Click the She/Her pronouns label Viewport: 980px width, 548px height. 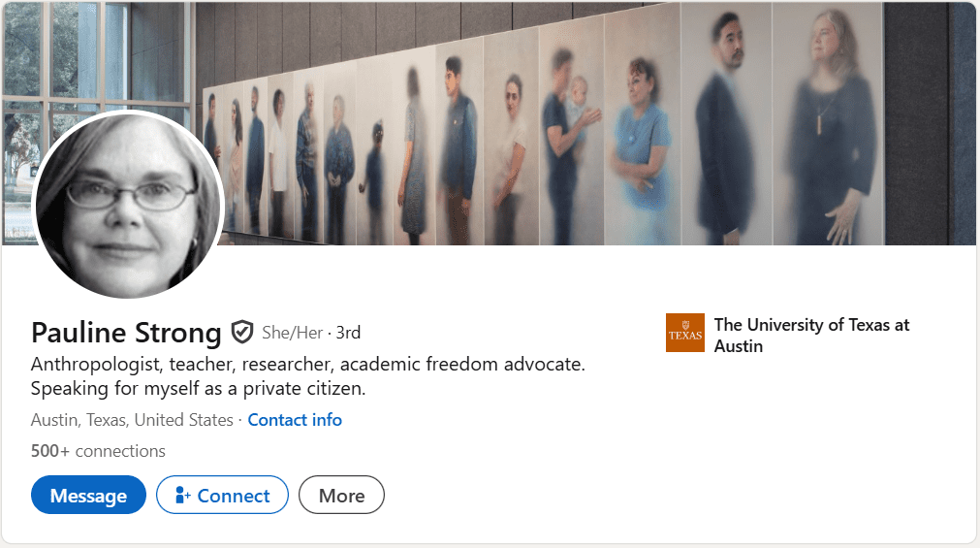coord(292,334)
